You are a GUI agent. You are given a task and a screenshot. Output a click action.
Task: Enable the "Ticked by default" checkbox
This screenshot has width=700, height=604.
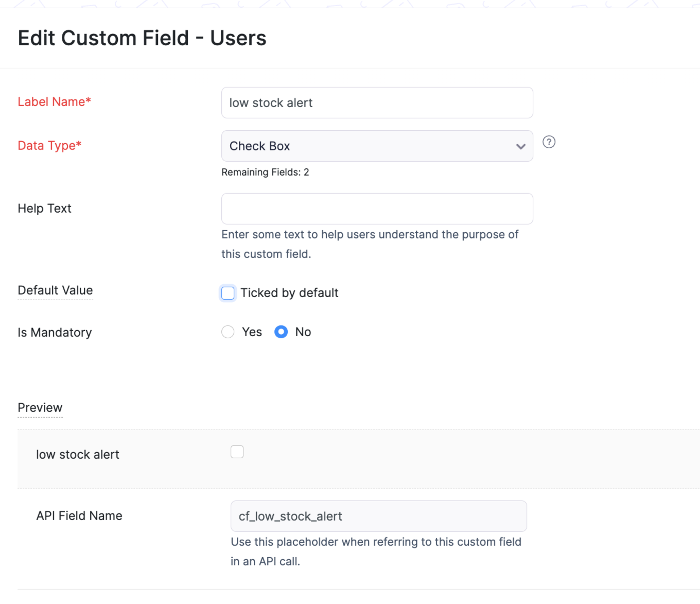pyautogui.click(x=228, y=293)
